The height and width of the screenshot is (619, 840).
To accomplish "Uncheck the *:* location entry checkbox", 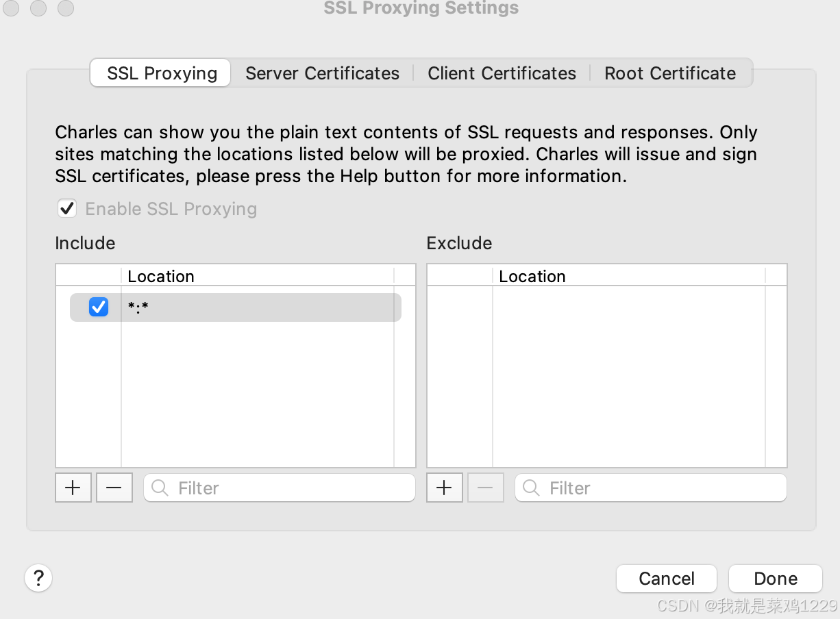I will pos(99,307).
